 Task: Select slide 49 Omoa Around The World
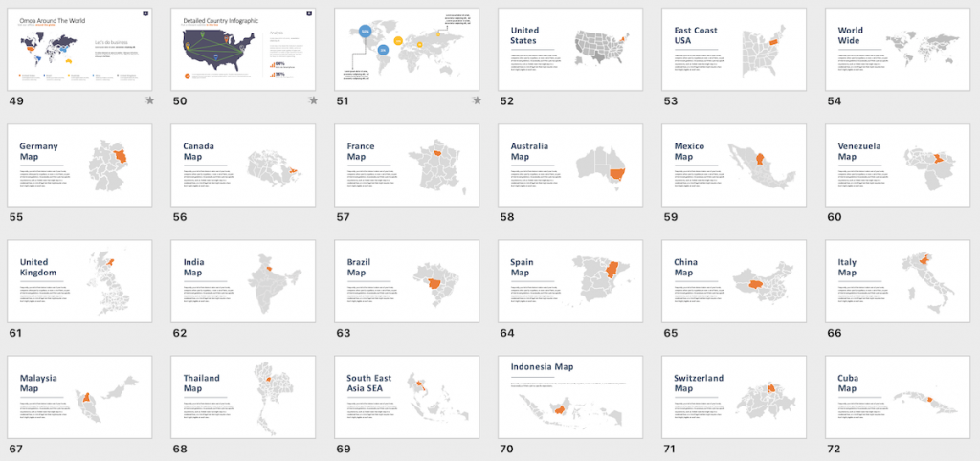point(79,49)
